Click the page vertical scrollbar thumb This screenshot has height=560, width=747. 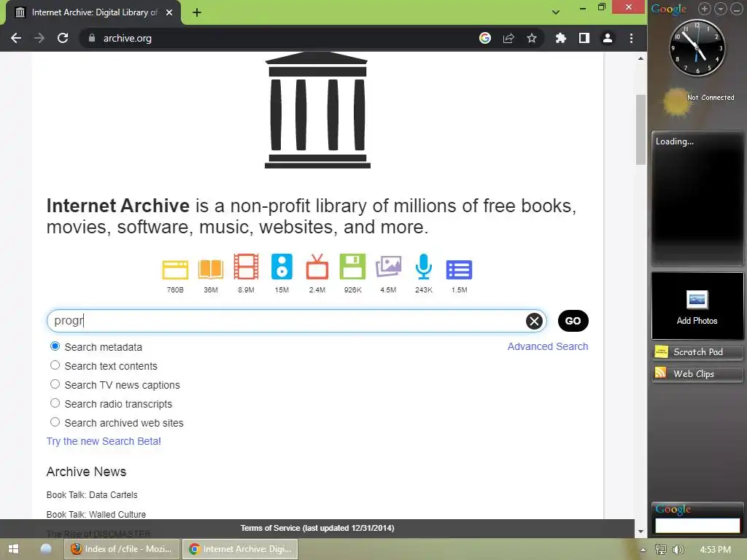point(640,130)
